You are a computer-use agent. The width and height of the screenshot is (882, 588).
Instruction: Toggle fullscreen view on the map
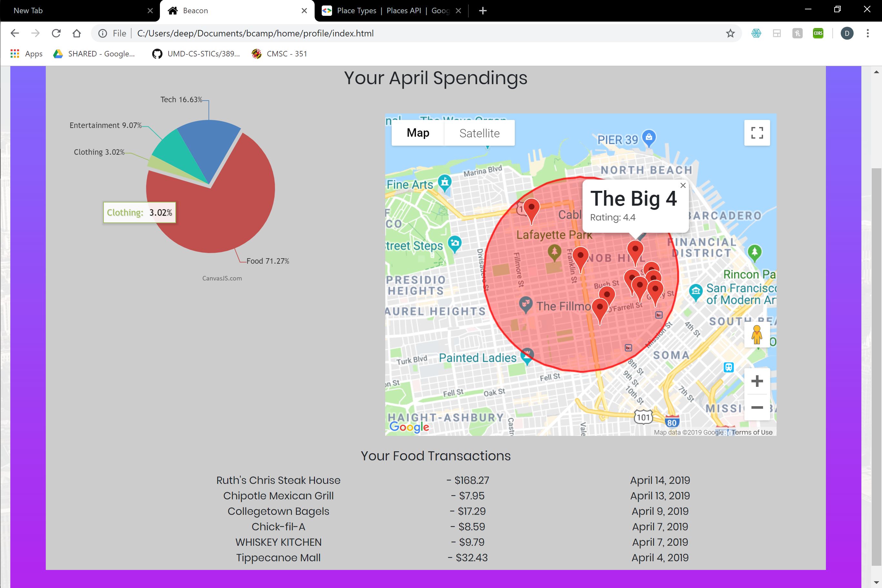coord(757,133)
